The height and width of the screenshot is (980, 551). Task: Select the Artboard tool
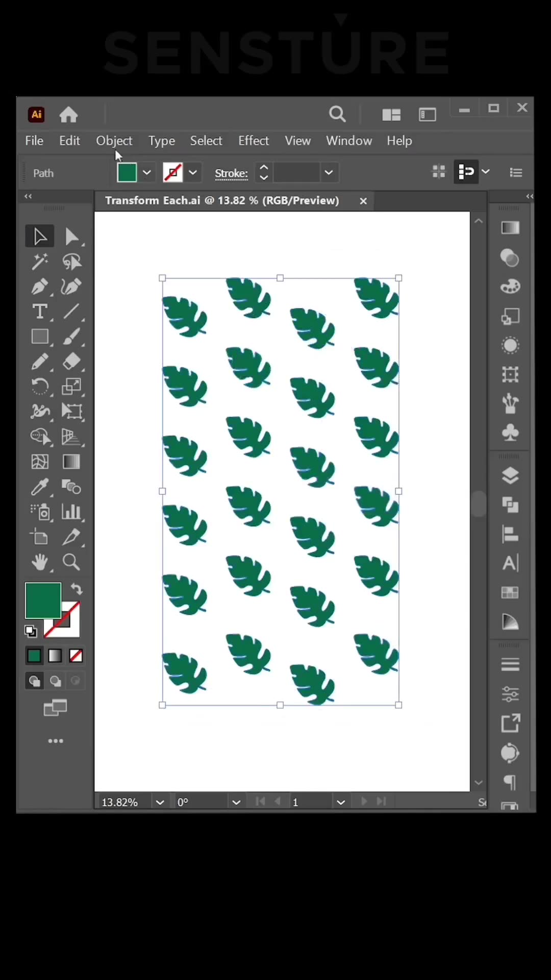click(x=40, y=536)
